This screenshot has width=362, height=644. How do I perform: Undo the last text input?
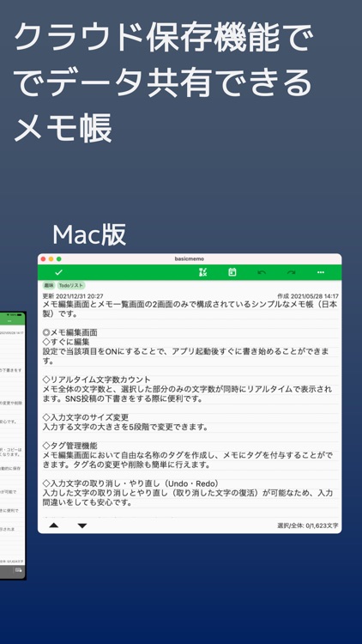click(x=262, y=272)
